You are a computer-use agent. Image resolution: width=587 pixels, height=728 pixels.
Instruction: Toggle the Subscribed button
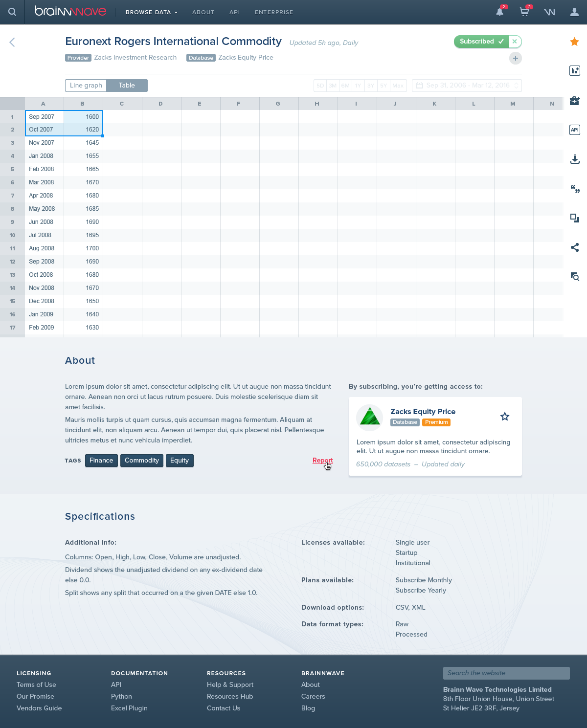tap(482, 42)
